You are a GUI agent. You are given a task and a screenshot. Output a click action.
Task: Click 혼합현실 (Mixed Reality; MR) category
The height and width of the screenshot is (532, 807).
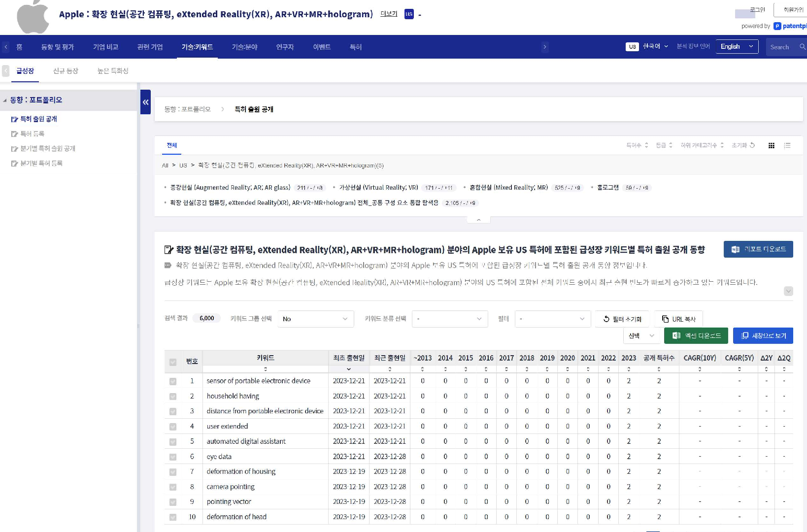tap(508, 188)
